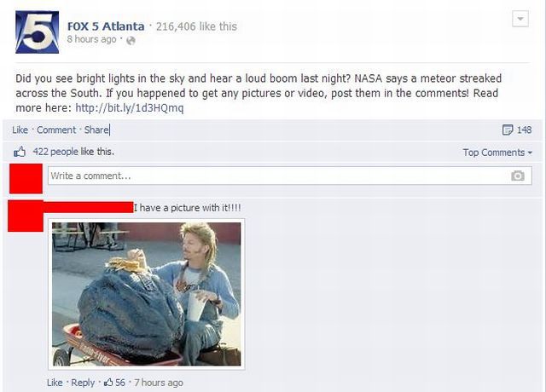The width and height of the screenshot is (546, 392).
Task: Click the Write a comment field
Action: (x=290, y=176)
